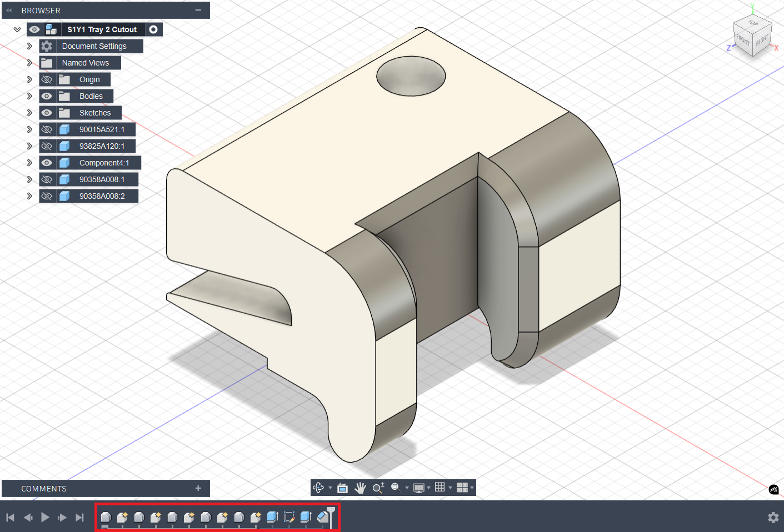
Task: Select the sketch feature in the timeline
Action: (289, 517)
